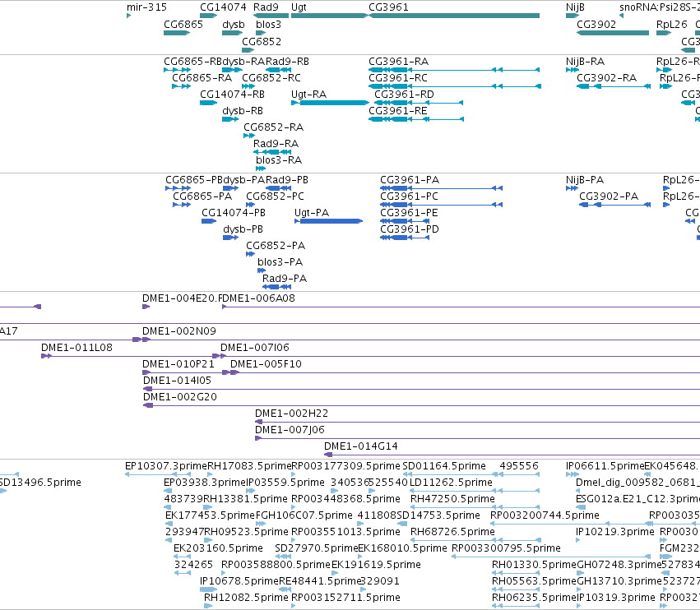Image resolution: width=700 pixels, height=610 pixels.
Task: Click the CG3902-PA protein label
Action: pyautogui.click(x=609, y=196)
